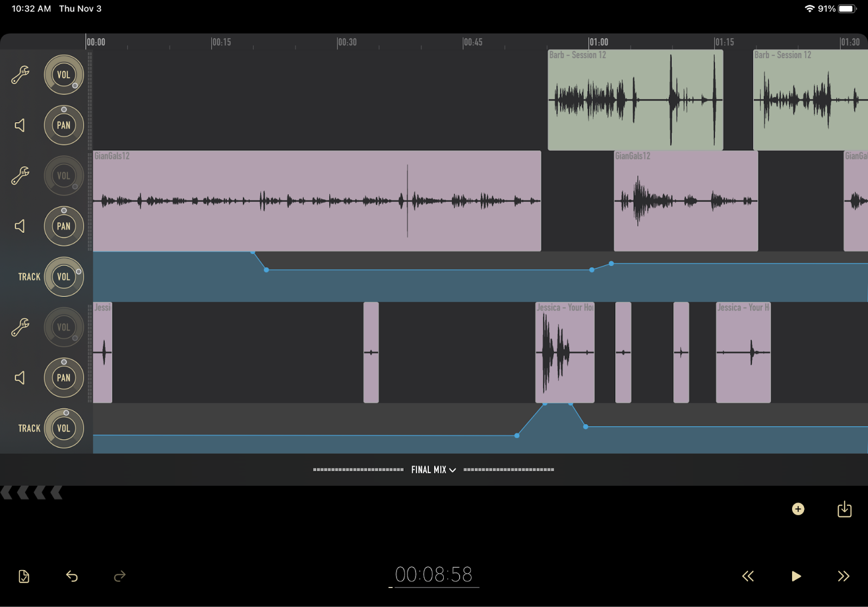Mute the GianGals12 track speaker icon
Image resolution: width=868 pixels, height=607 pixels.
(20, 226)
